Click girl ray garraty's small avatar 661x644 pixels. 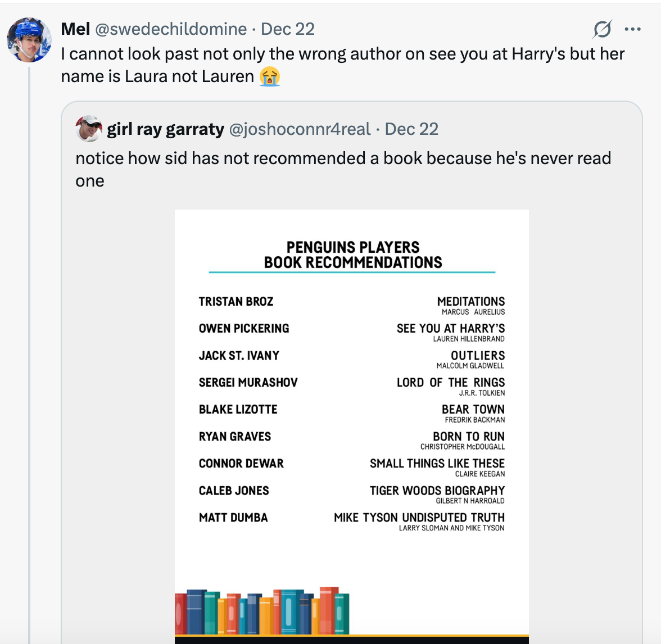click(88, 129)
